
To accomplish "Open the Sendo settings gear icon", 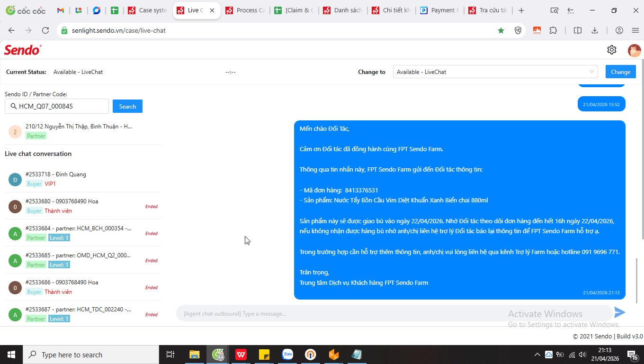I will [x=612, y=50].
